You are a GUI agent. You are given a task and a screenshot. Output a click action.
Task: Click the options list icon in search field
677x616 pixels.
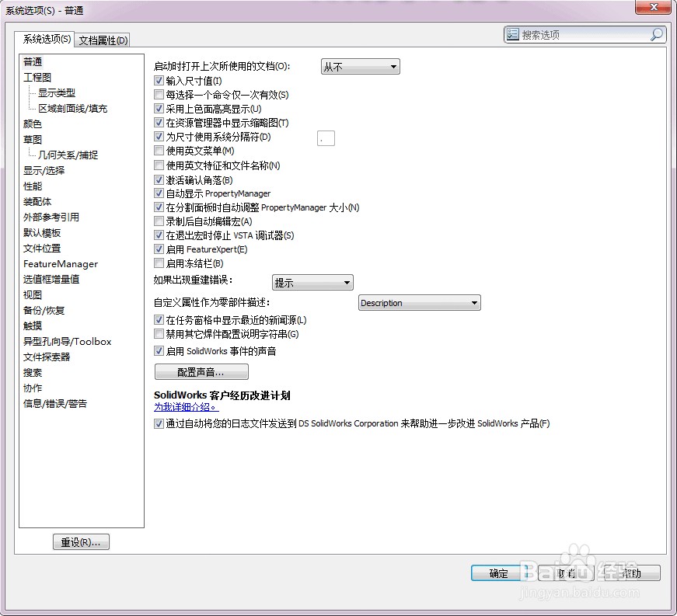[512, 34]
